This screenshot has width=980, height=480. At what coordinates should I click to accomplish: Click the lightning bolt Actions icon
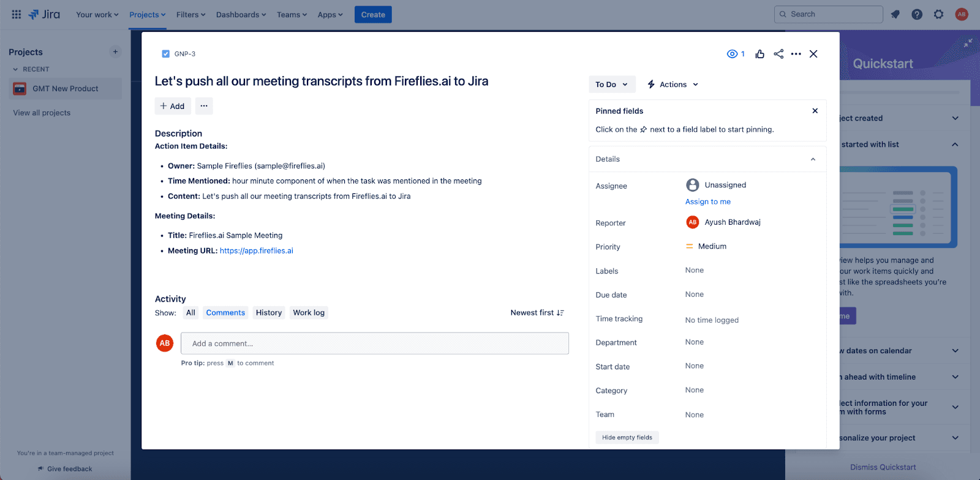pyautogui.click(x=651, y=84)
